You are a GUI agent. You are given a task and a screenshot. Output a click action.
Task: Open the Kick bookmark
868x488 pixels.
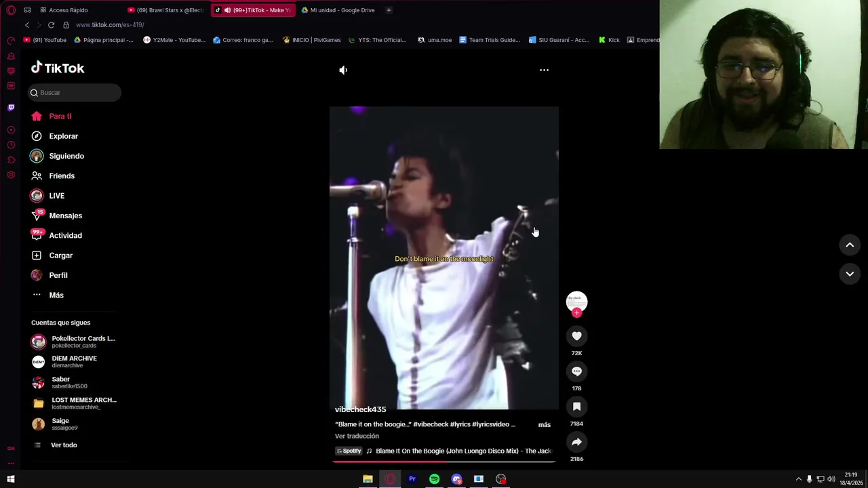click(609, 40)
